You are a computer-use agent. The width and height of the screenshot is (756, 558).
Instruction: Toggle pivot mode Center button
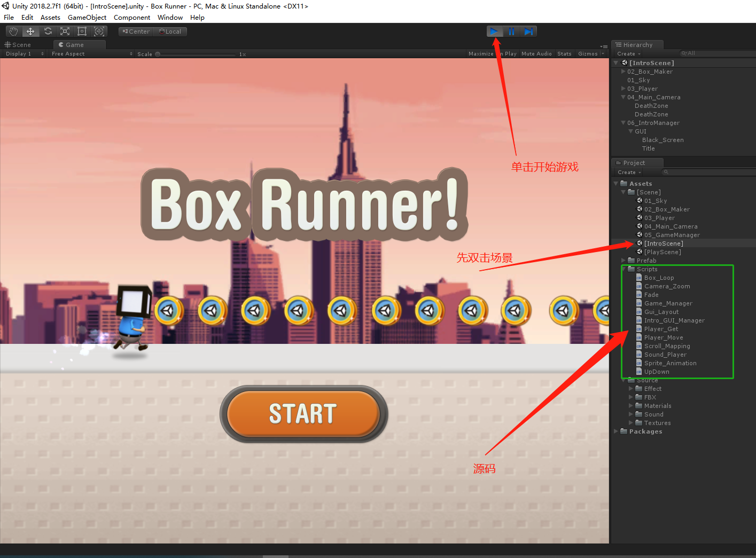pyautogui.click(x=136, y=32)
